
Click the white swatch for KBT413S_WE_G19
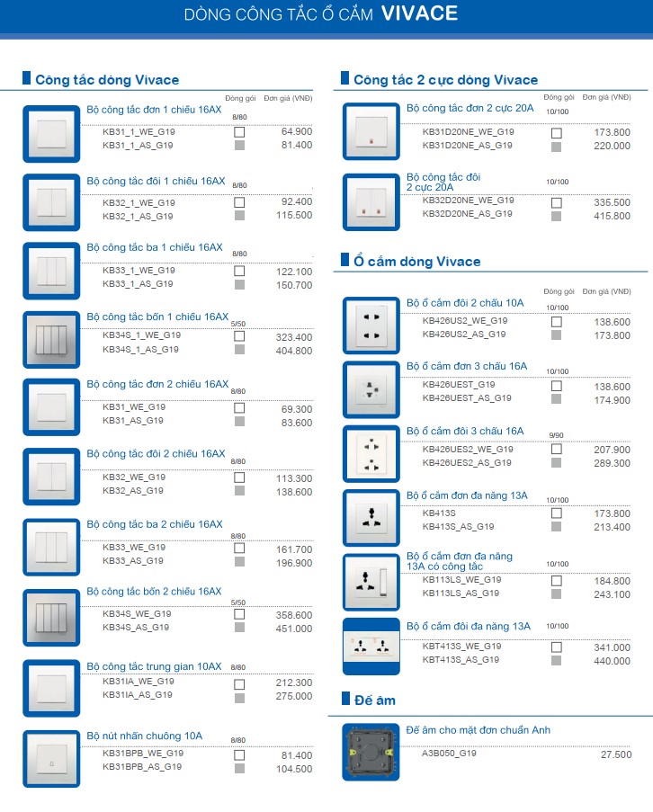pos(556,647)
